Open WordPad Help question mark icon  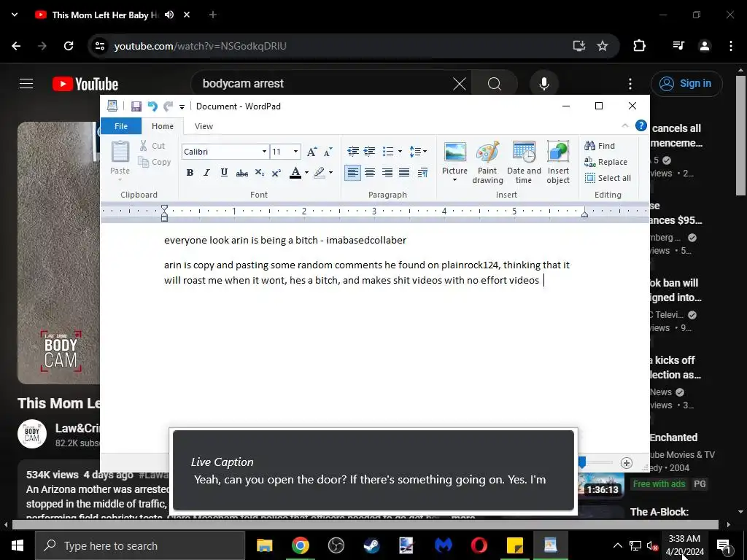(641, 125)
